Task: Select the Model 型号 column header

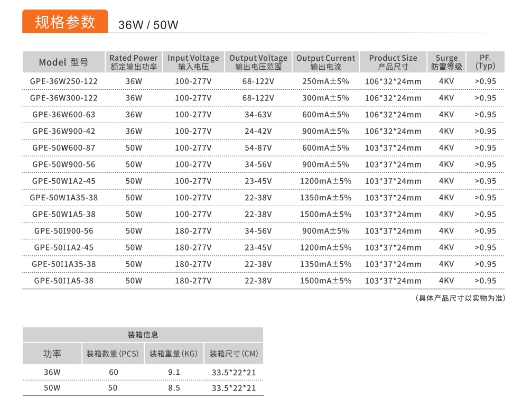Action: point(63,62)
